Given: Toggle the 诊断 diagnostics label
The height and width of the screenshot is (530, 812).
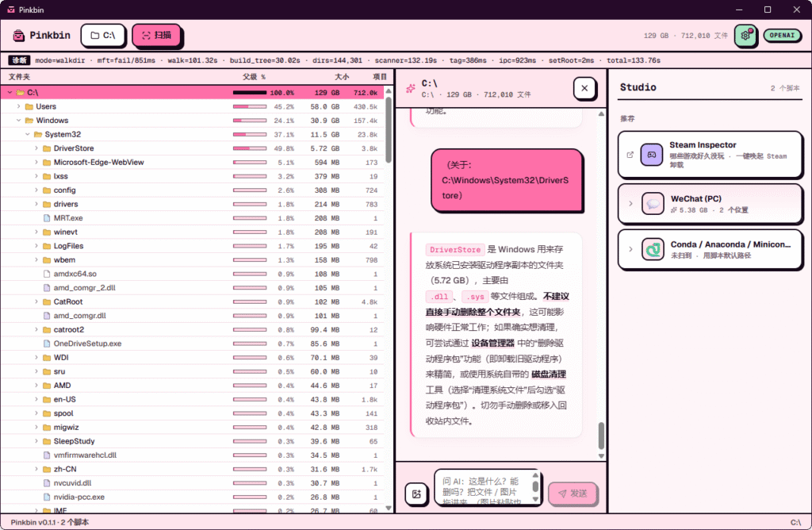Looking at the screenshot, I should point(19,60).
